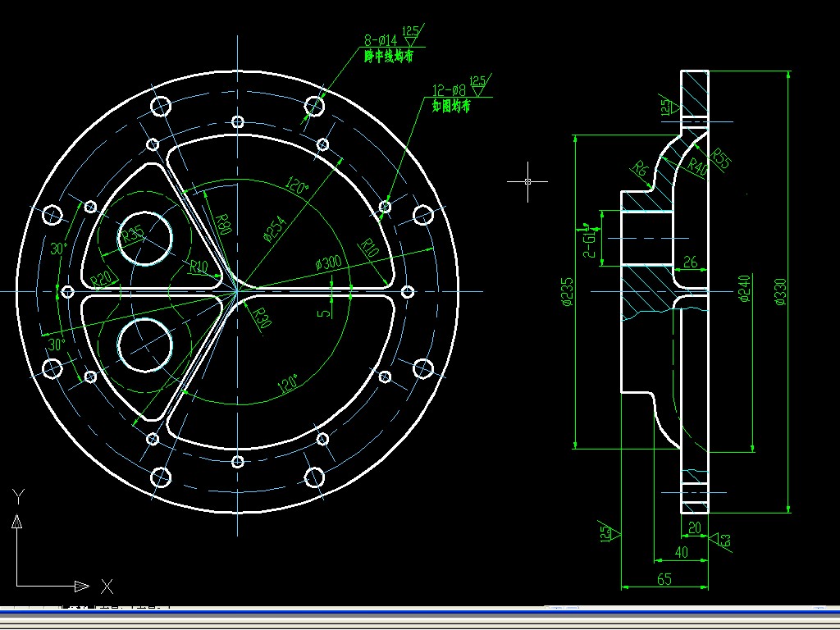Click the UCS icon Y axis label

click(x=18, y=496)
